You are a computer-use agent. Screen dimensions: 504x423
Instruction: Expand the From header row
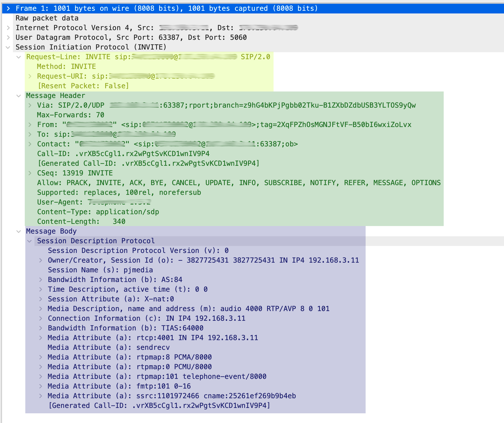30,125
